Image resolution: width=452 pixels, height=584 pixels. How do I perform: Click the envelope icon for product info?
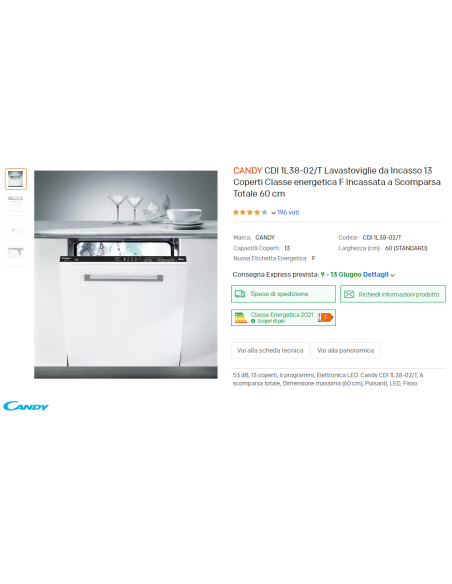coord(349,294)
